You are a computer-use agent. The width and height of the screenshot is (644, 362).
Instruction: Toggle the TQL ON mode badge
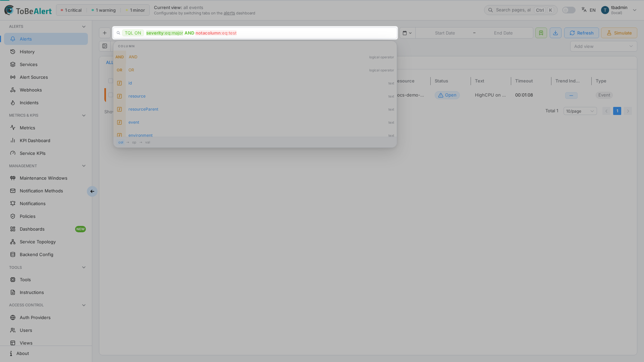(x=133, y=33)
